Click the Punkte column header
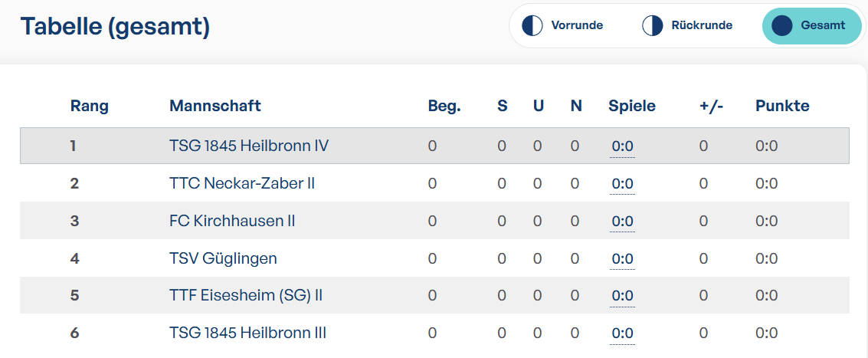The width and height of the screenshot is (868, 358). coord(782,106)
